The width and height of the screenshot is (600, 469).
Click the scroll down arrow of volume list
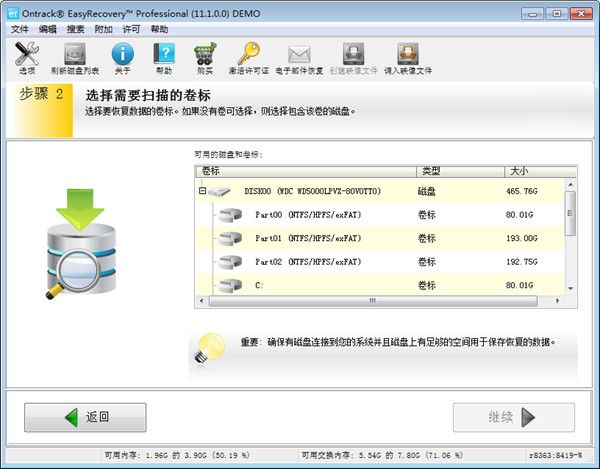tap(571, 288)
